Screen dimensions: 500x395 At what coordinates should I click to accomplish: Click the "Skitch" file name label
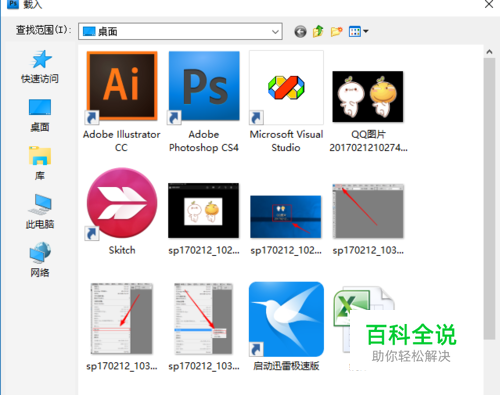(x=122, y=250)
